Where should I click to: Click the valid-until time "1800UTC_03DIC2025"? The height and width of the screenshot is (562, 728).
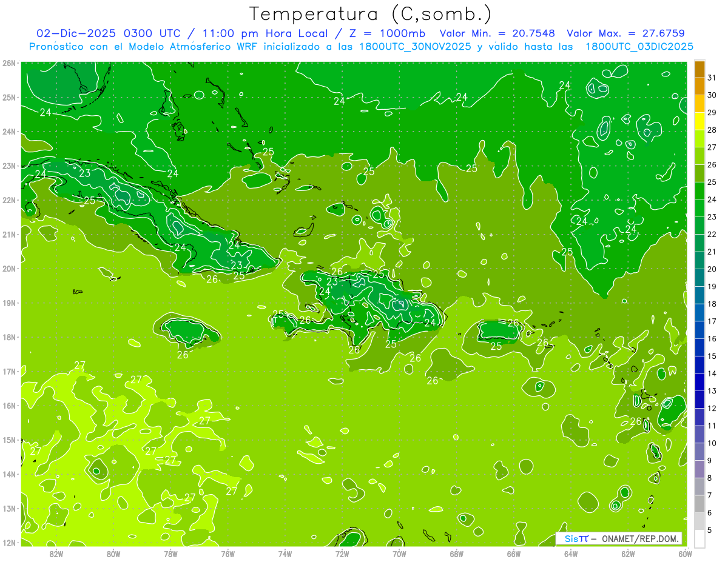pyautogui.click(x=639, y=47)
